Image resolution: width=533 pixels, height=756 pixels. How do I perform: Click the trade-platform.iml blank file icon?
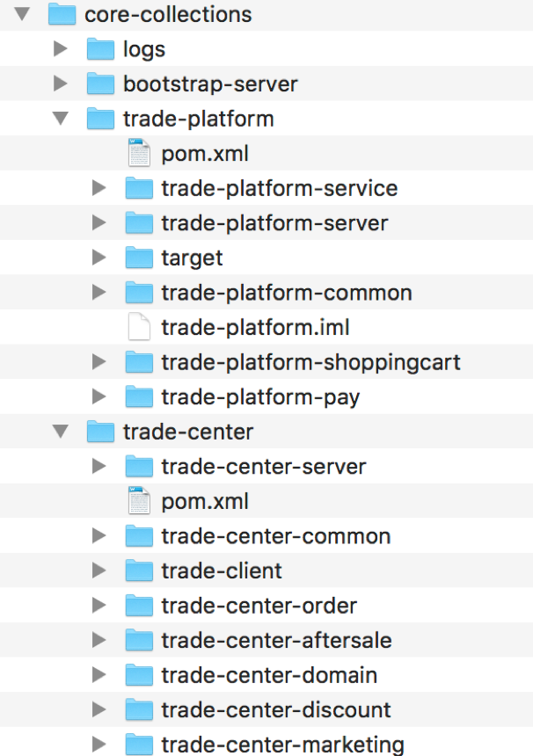point(139,326)
